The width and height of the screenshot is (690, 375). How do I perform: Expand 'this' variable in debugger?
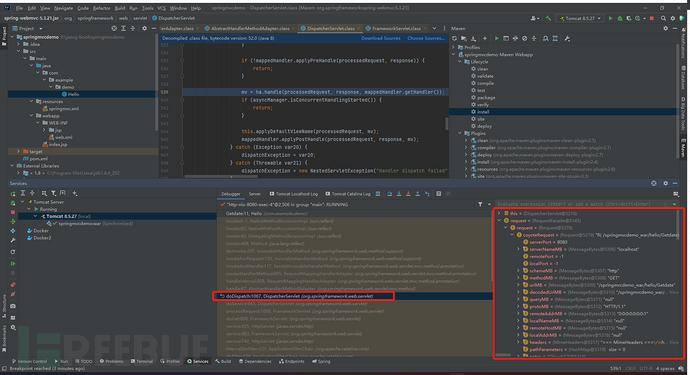pyautogui.click(x=499, y=213)
